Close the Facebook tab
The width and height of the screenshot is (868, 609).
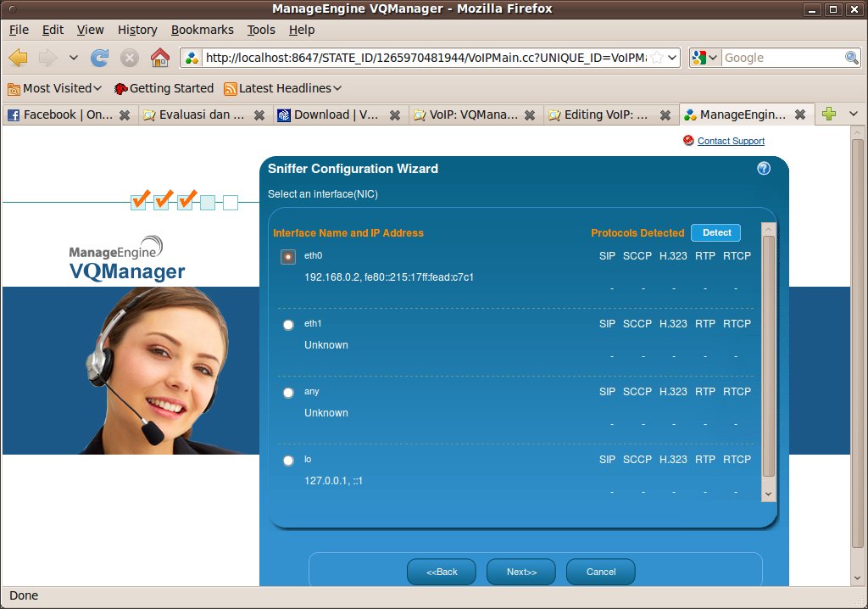click(x=125, y=115)
